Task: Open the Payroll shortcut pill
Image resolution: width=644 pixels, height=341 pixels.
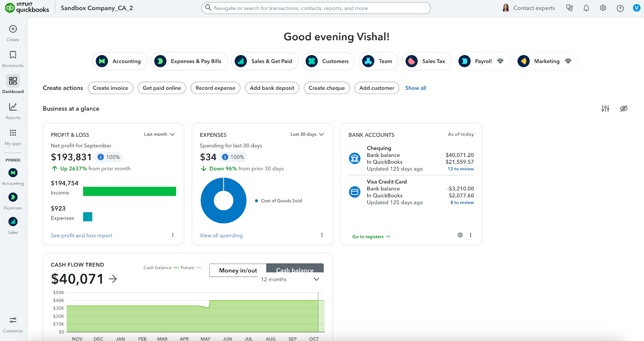Action: (483, 61)
